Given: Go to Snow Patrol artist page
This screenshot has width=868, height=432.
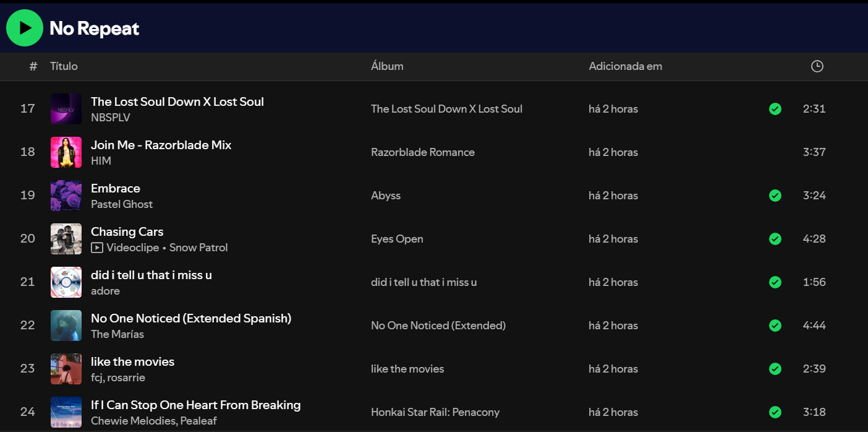Looking at the screenshot, I should [x=198, y=248].
